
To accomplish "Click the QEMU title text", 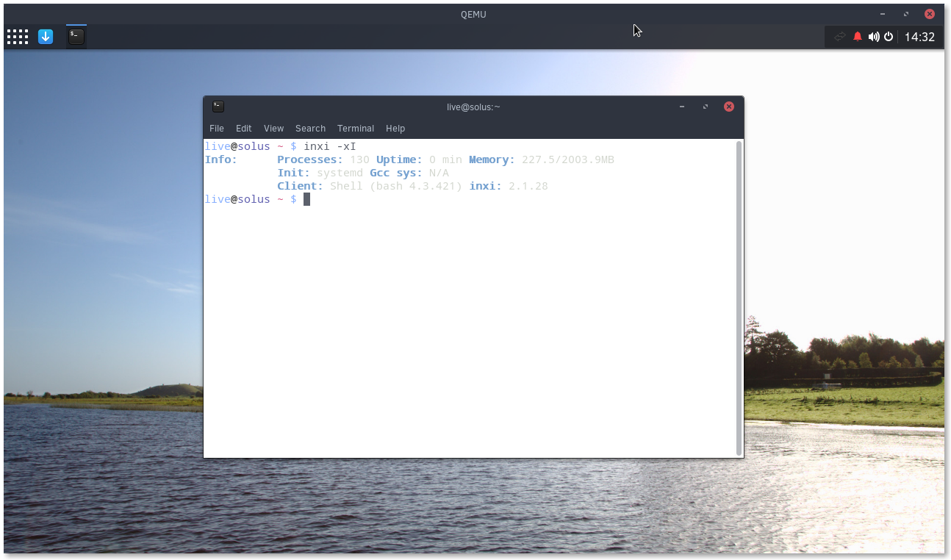I will [x=473, y=14].
